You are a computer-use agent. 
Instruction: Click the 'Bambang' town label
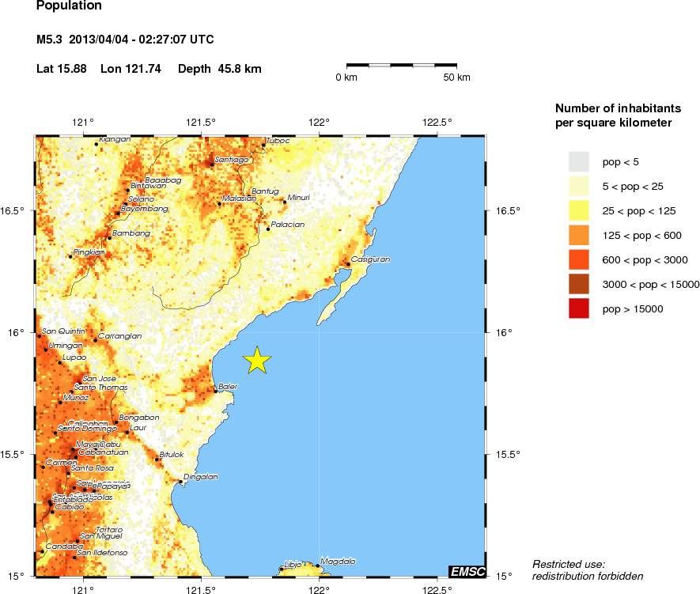pyautogui.click(x=131, y=233)
